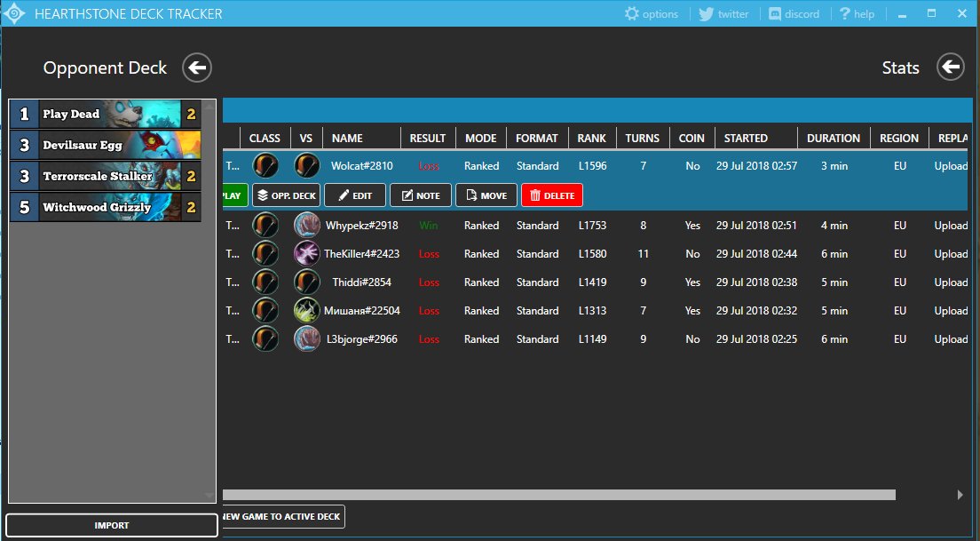Select the Devilsaur Egg card
Screen dimensions: 980x541
click(105, 145)
